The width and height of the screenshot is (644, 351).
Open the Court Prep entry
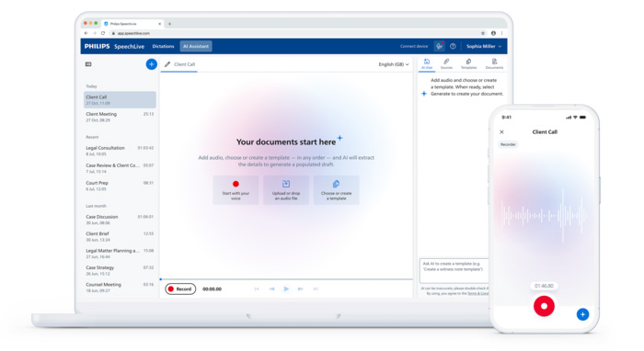pyautogui.click(x=120, y=186)
